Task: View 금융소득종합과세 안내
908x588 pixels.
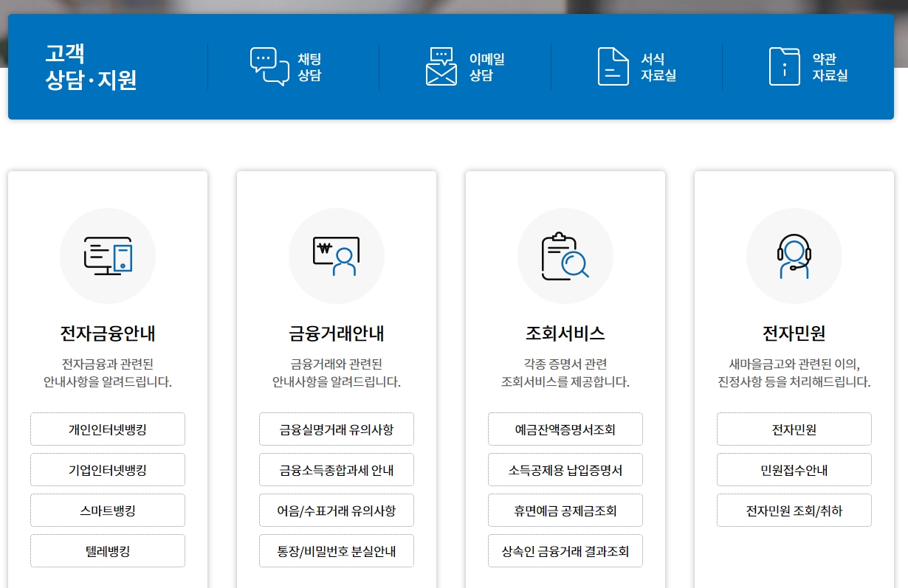Action: point(336,469)
